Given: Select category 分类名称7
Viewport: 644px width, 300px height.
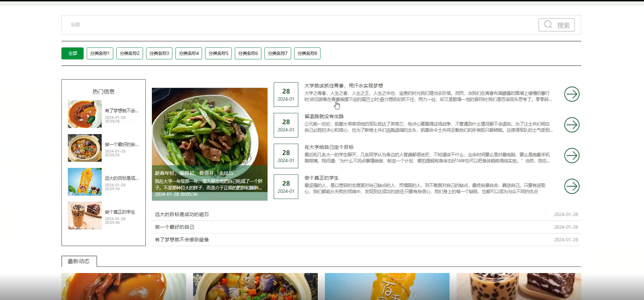Looking at the screenshot, I should tap(278, 53).
